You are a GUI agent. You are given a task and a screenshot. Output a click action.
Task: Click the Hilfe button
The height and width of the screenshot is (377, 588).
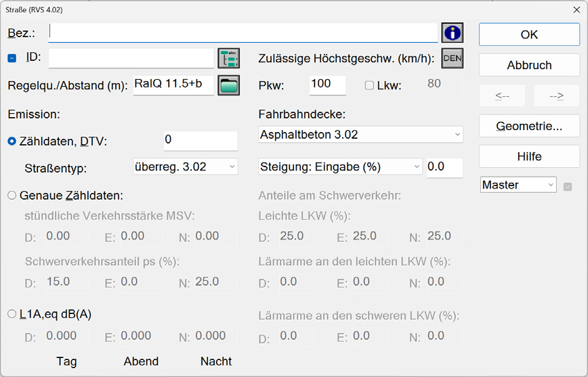(529, 156)
